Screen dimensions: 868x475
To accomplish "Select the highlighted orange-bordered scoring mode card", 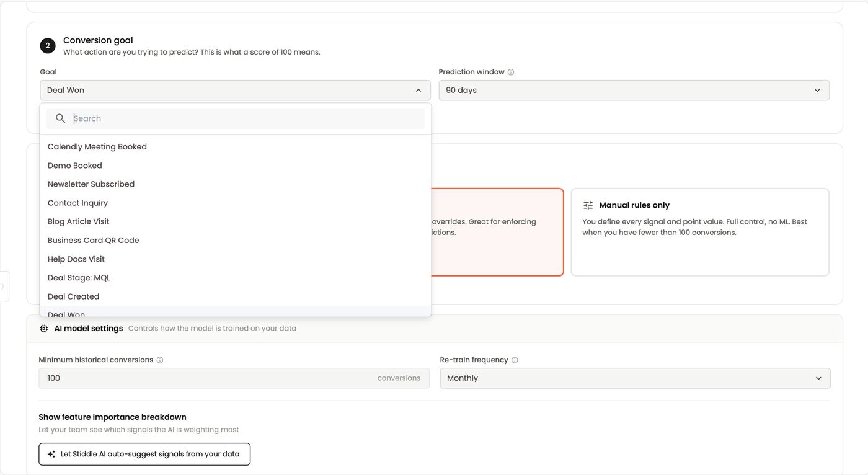I will coord(497,232).
